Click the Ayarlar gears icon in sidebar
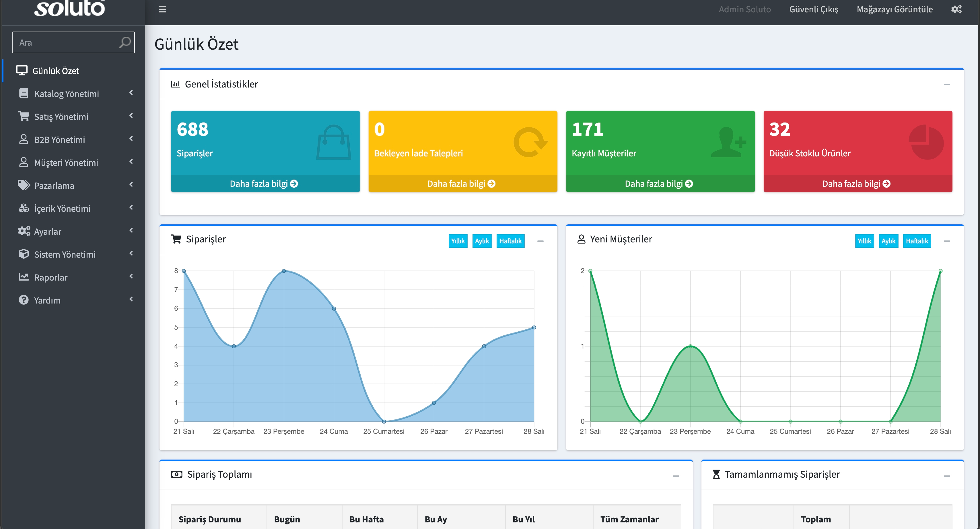Viewport: 980px width, 529px height. coord(24,231)
